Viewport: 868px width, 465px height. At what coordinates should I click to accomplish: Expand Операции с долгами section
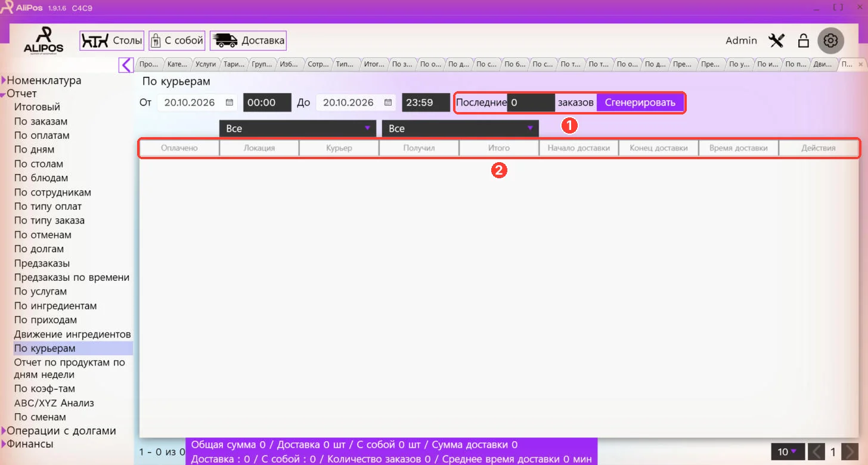[4, 431]
